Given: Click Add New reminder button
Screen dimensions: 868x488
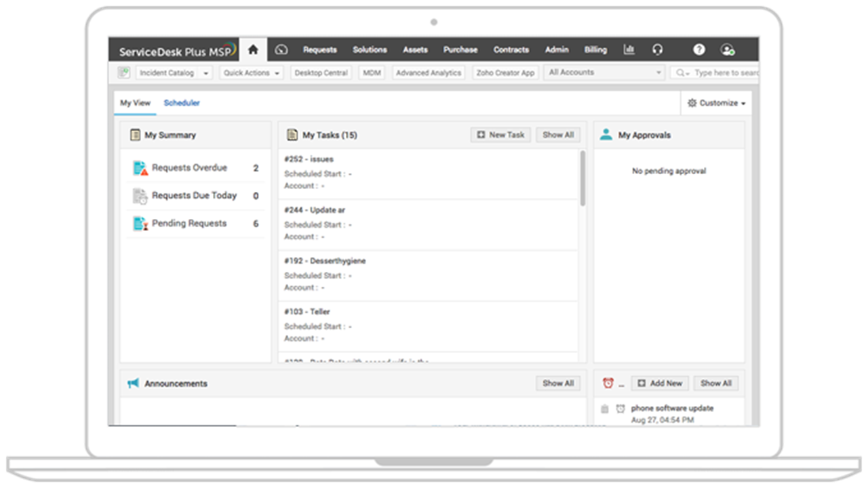Looking at the screenshot, I should [x=660, y=384].
